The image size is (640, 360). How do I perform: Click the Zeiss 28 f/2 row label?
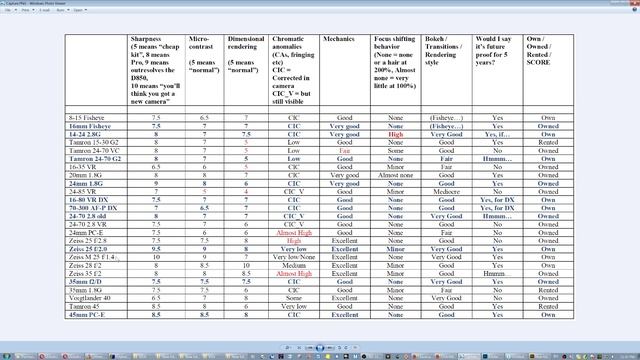tap(85, 265)
